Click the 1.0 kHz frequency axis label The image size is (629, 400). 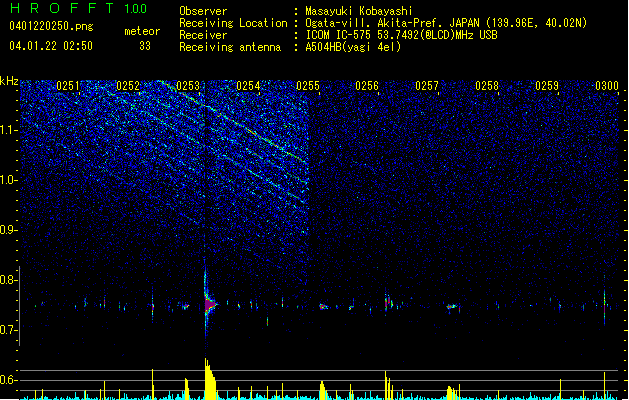coord(8,180)
